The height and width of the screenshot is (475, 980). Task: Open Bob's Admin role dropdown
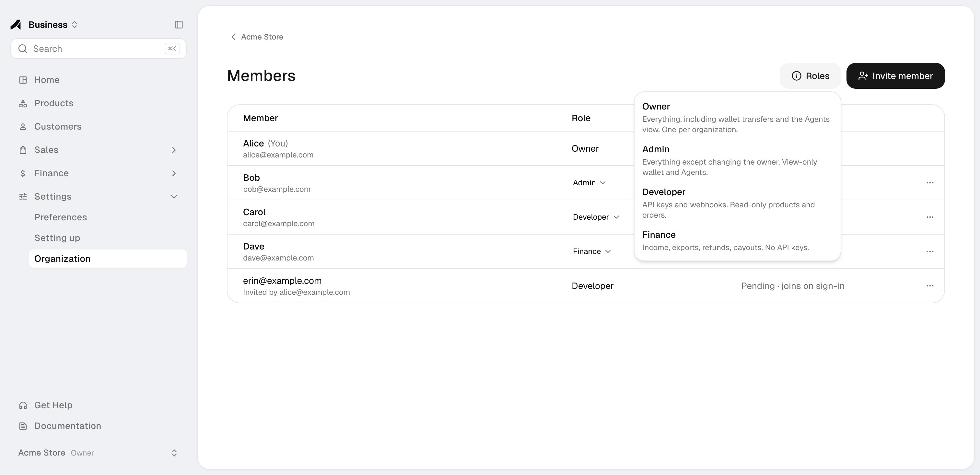589,183
